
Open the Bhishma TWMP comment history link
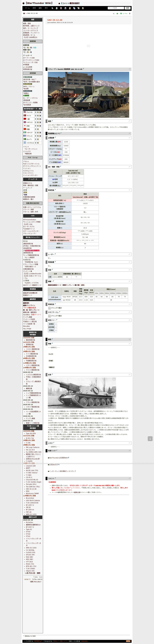coord(32,494)
